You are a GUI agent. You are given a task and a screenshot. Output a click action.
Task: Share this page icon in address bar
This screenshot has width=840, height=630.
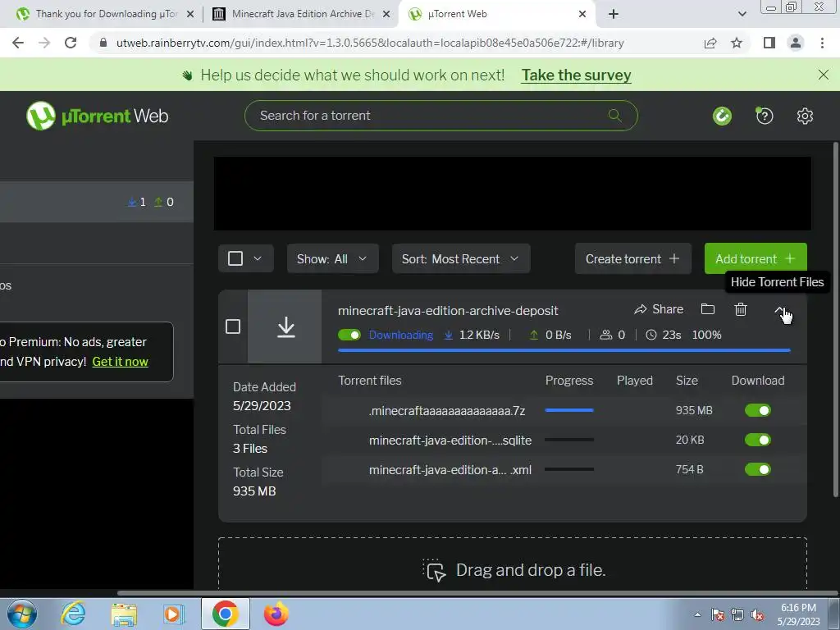(710, 43)
